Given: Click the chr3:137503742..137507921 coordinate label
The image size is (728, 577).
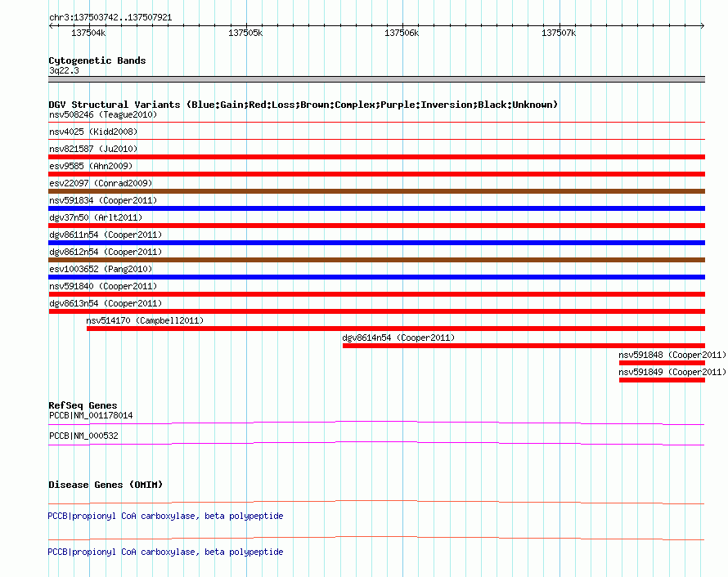Looking at the screenshot, I should pos(110,18).
